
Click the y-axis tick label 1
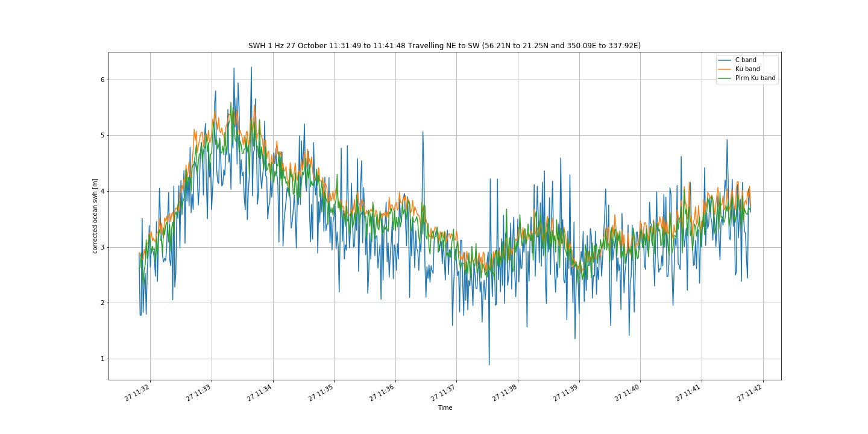[102, 359]
